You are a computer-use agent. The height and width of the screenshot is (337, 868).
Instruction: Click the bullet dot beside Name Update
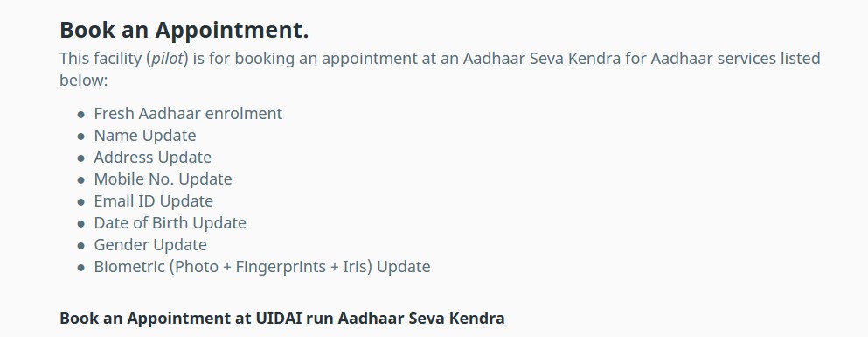click(x=81, y=137)
